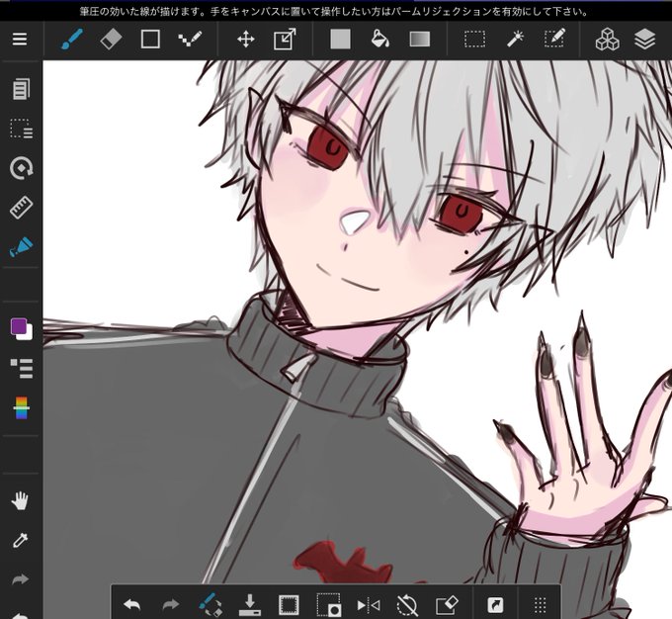Screen dimensions: 672x619
Task: Open the brush list panel icon
Action: [x=22, y=369]
